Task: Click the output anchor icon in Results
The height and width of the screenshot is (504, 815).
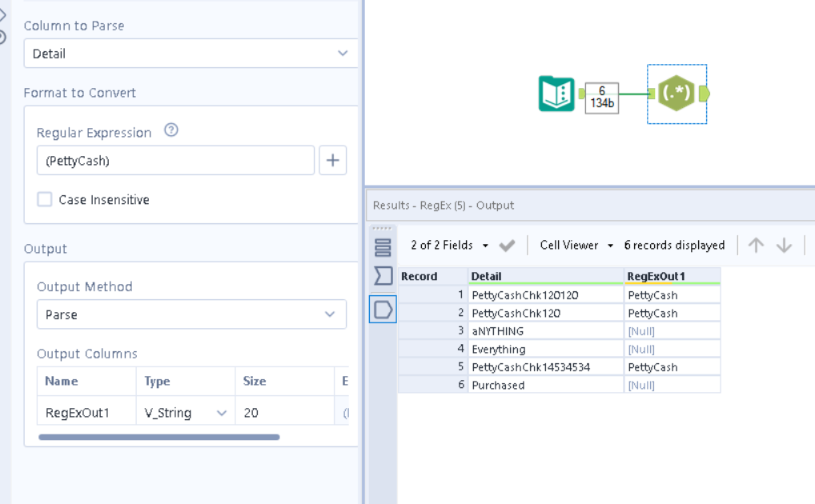Action: click(383, 309)
